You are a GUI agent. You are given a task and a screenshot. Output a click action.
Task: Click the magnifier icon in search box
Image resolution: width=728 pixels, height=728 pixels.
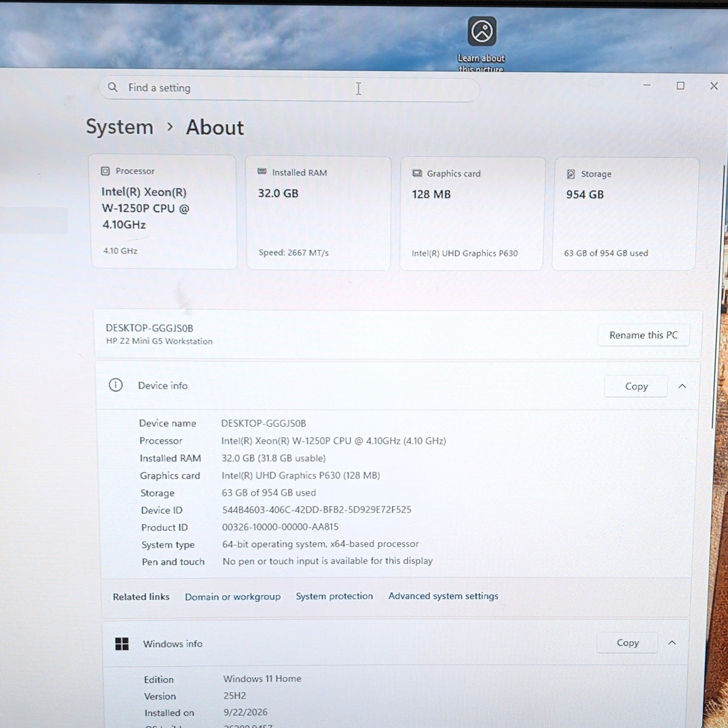click(x=113, y=87)
